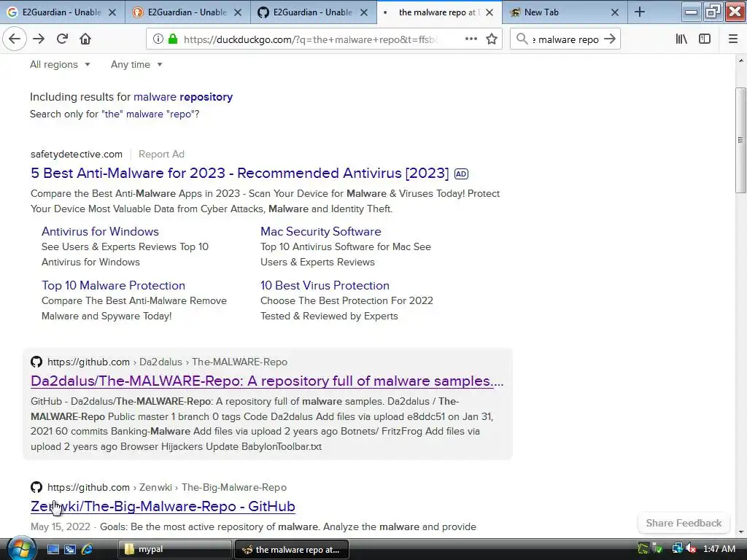Switch to second E2Guardian DuckDuckGo tab
747x560 pixels.
[x=187, y=12]
